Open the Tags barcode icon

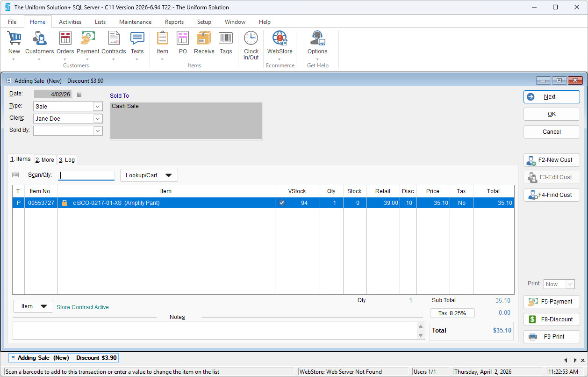pyautogui.click(x=226, y=39)
